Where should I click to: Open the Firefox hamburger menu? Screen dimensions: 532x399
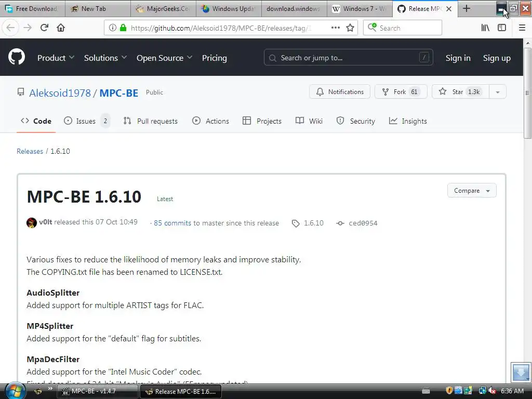click(x=522, y=28)
